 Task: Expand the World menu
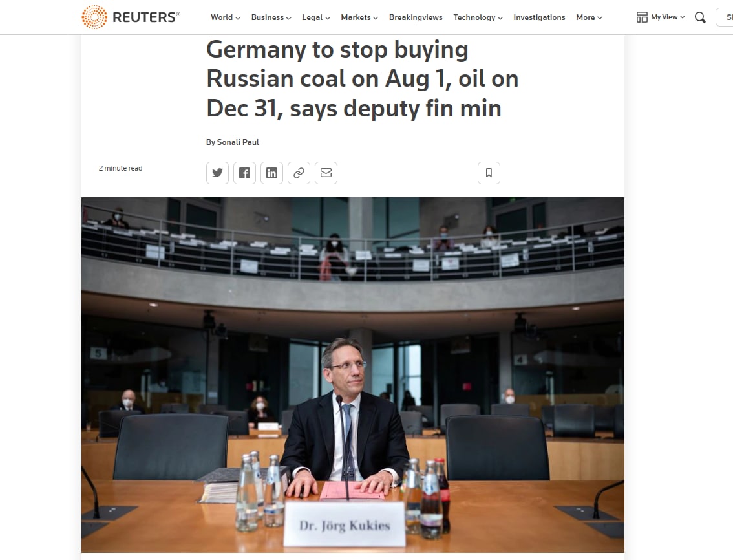[x=226, y=17]
